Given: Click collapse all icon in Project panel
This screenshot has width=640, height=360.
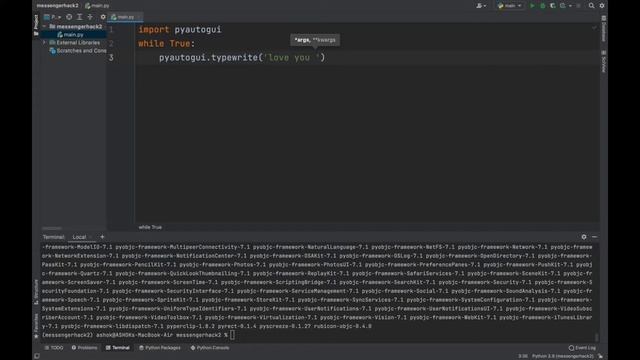Looking at the screenshot, I should point(90,17).
